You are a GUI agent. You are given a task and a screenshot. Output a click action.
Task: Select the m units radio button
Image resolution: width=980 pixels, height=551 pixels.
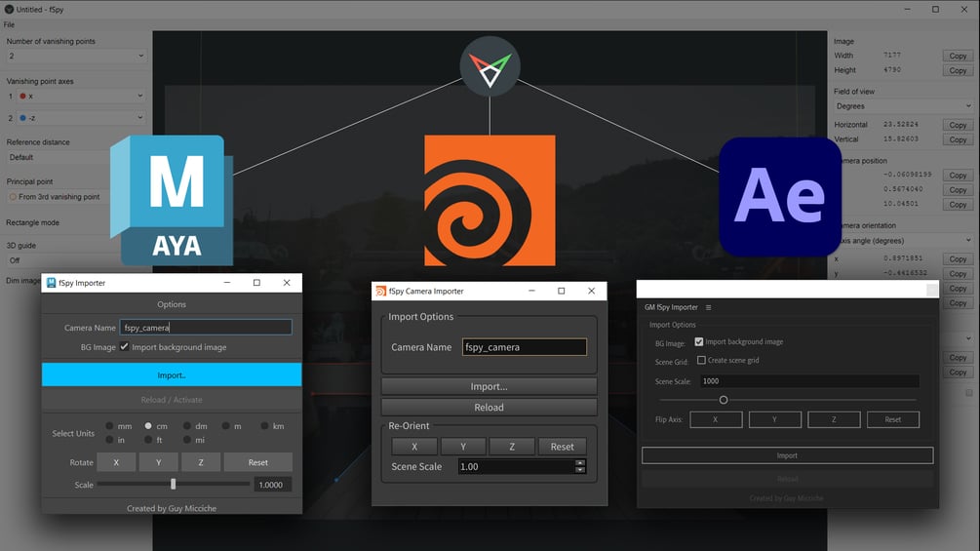pos(225,426)
